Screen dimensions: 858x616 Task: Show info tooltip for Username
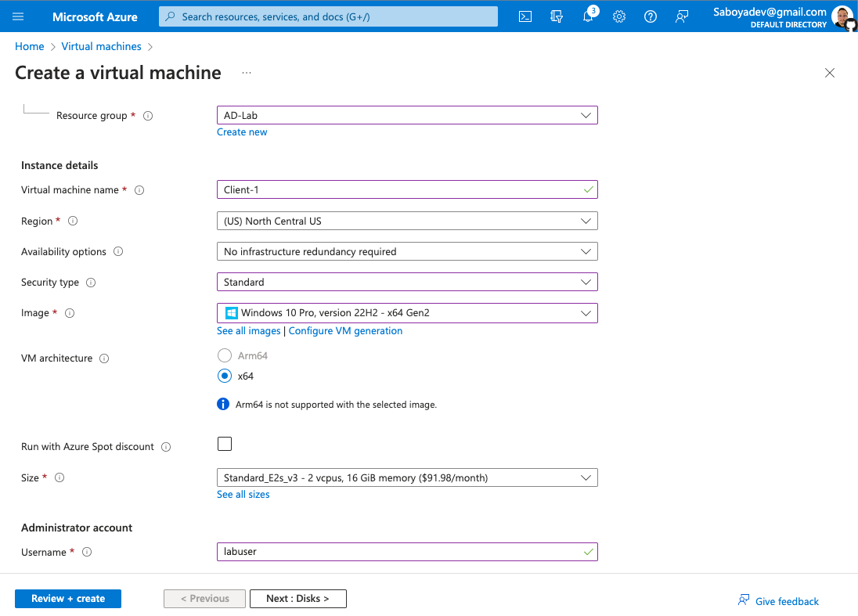pyautogui.click(x=87, y=552)
